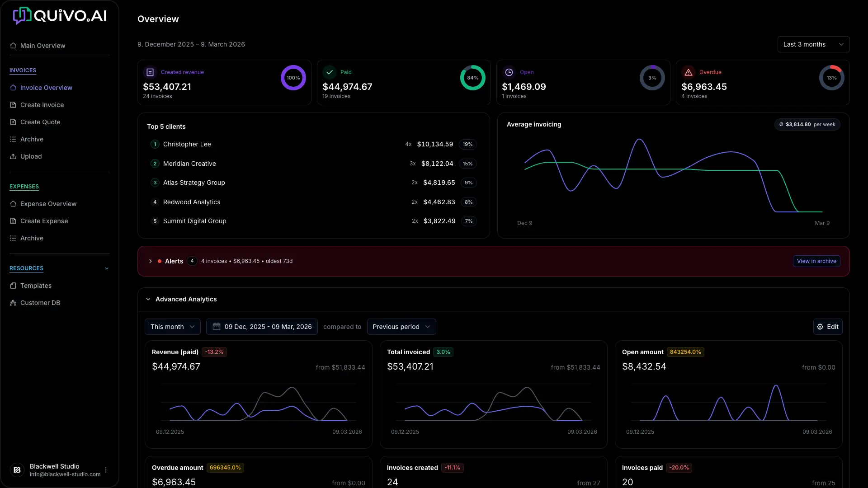Click the Edit analytics button
Image resolution: width=868 pixels, height=488 pixels.
pyautogui.click(x=827, y=327)
